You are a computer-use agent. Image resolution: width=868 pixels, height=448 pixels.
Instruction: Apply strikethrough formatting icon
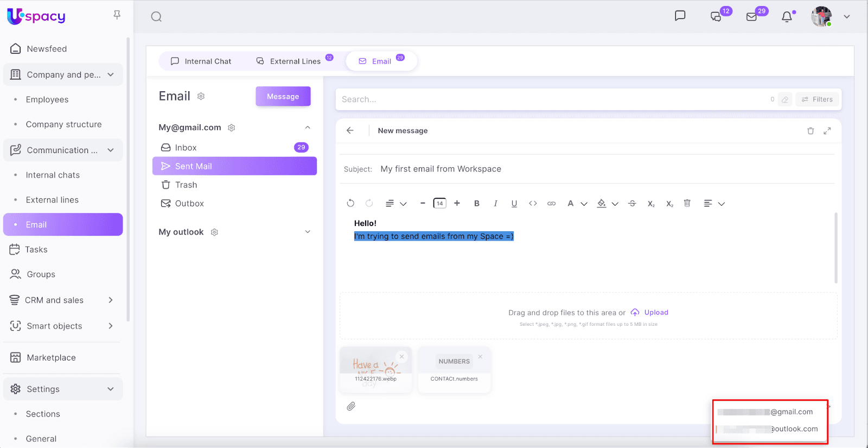(632, 204)
